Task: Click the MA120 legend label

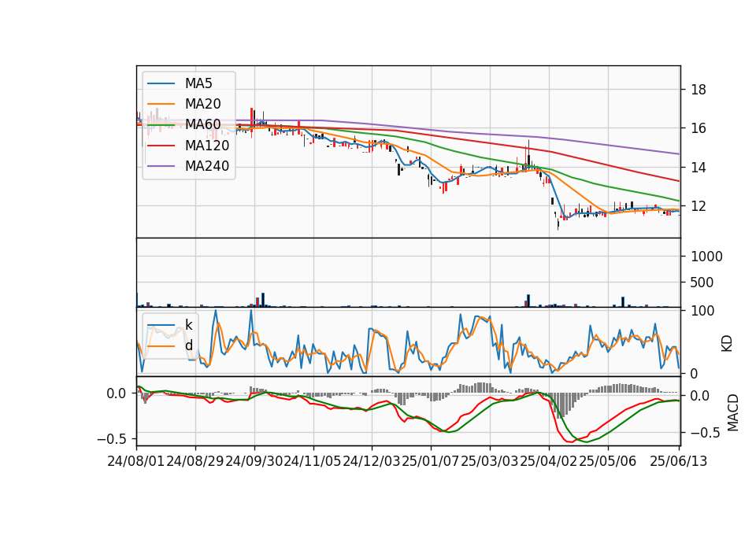Action: pyautogui.click(x=207, y=146)
